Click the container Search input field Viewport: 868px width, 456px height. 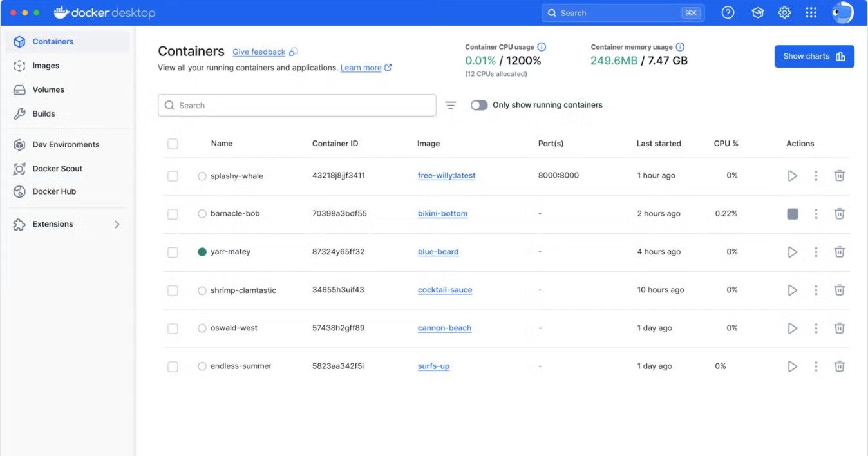297,106
